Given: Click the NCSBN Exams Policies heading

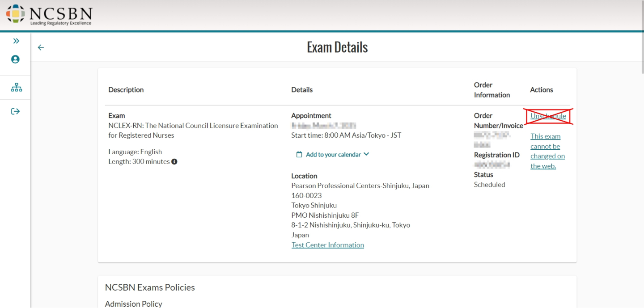Looking at the screenshot, I should pos(150,287).
